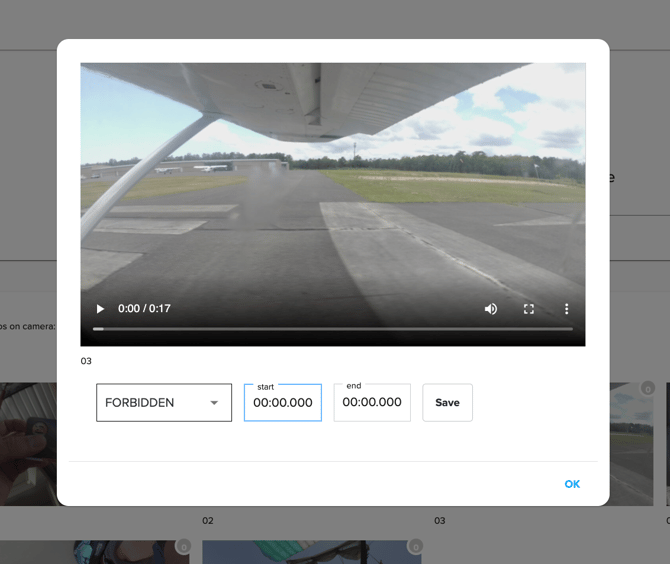
Task: Click the dropdown arrow beside FORBIDDEN
Action: pos(214,403)
